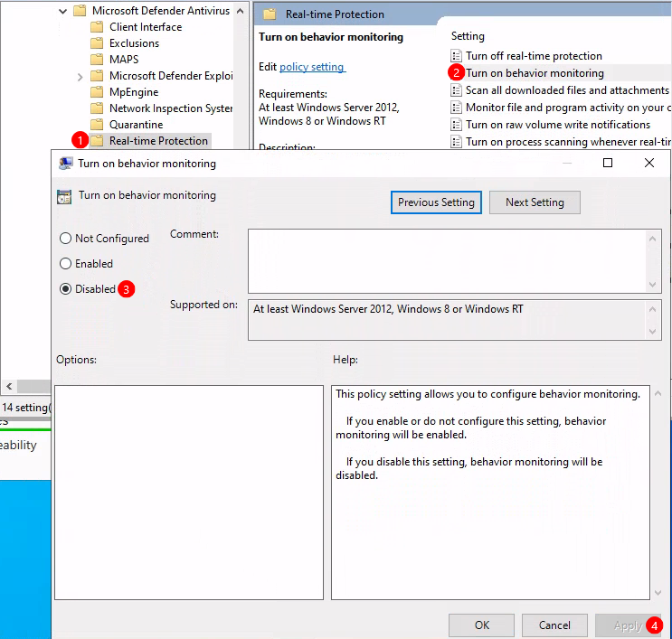
Task: Click the Microsoft Defender Exploit Guard folder icon
Action: 97,75
